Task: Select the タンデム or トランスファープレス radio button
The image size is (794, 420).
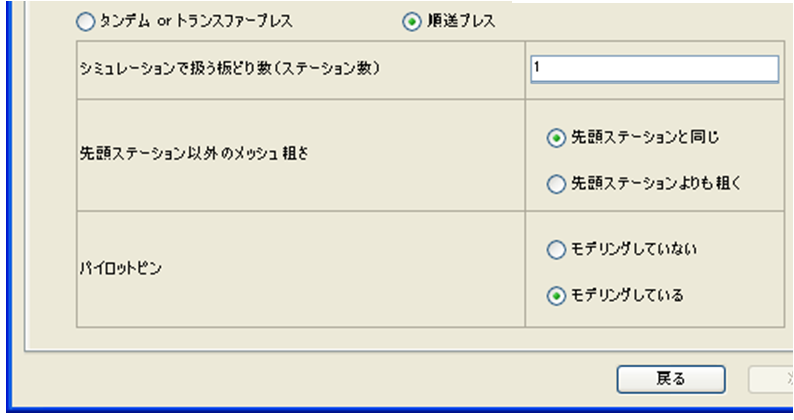Action: coord(85,22)
